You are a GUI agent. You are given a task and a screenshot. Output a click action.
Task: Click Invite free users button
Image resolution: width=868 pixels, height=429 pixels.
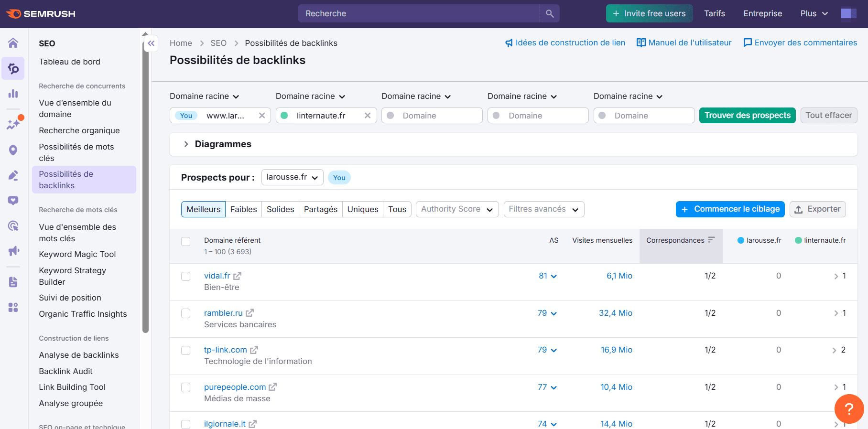click(649, 13)
